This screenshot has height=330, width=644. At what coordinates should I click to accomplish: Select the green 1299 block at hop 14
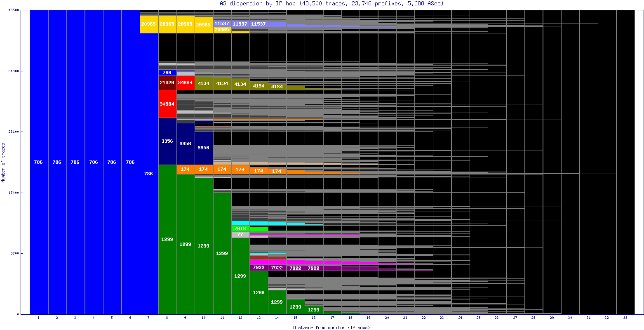pos(277,302)
